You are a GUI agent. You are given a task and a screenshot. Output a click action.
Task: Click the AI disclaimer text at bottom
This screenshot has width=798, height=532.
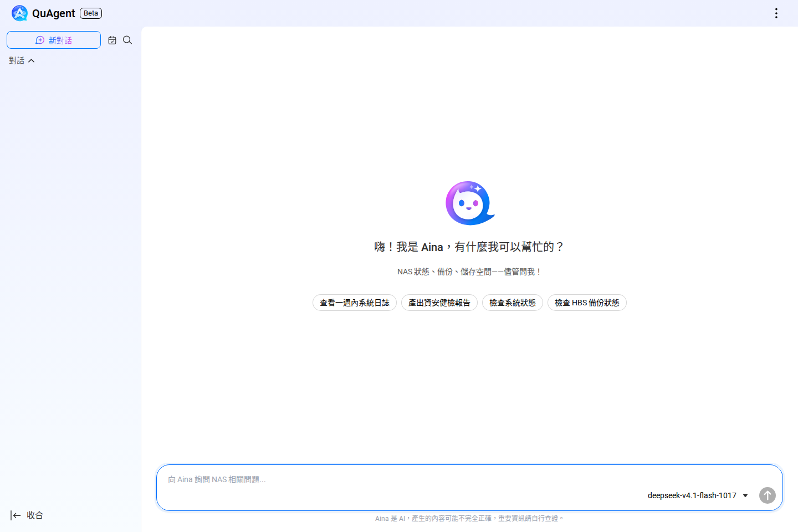(469, 519)
